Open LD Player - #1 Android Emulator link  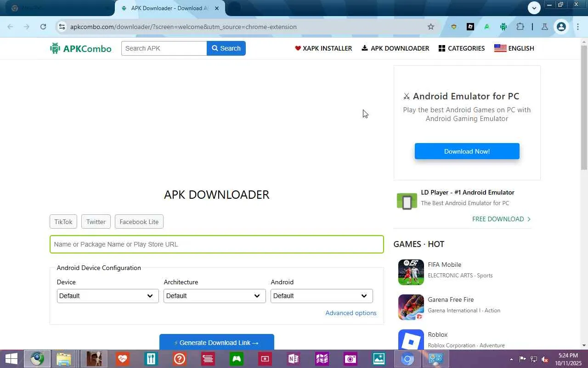[468, 192]
